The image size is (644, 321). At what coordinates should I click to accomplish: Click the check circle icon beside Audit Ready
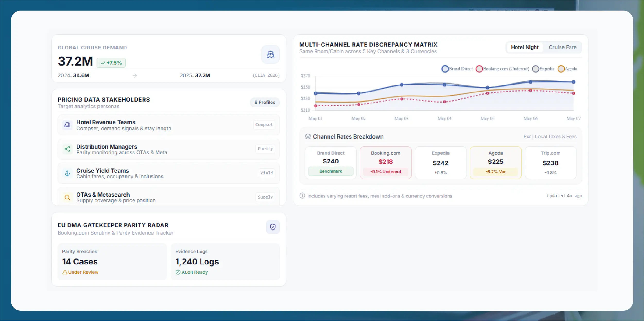point(178,272)
